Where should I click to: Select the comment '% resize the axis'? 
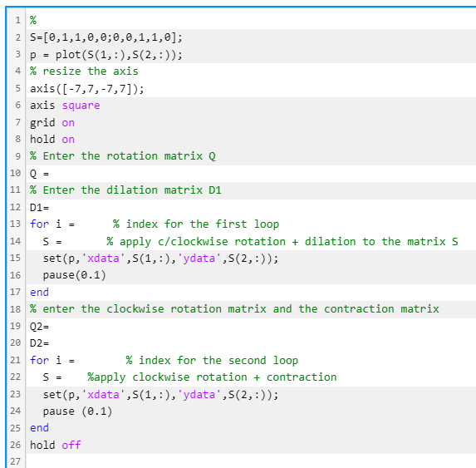(x=84, y=71)
